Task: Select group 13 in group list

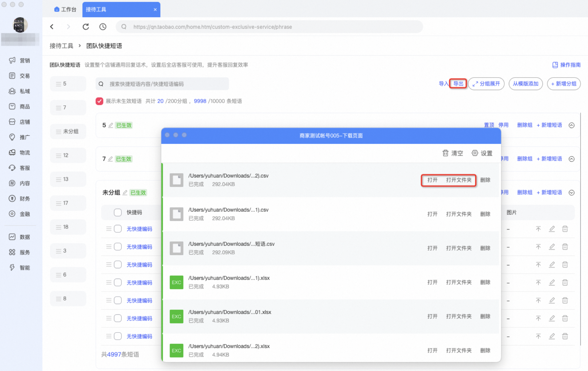Action: click(x=68, y=179)
